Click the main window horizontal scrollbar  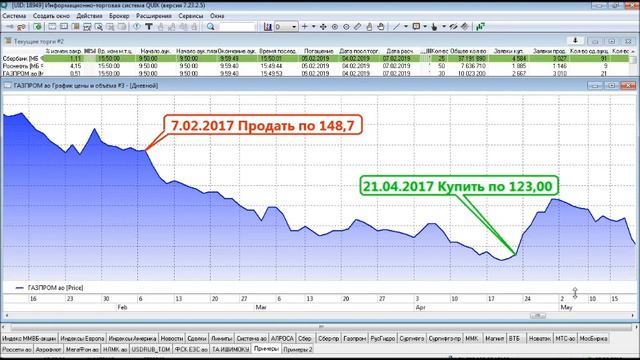320,327
